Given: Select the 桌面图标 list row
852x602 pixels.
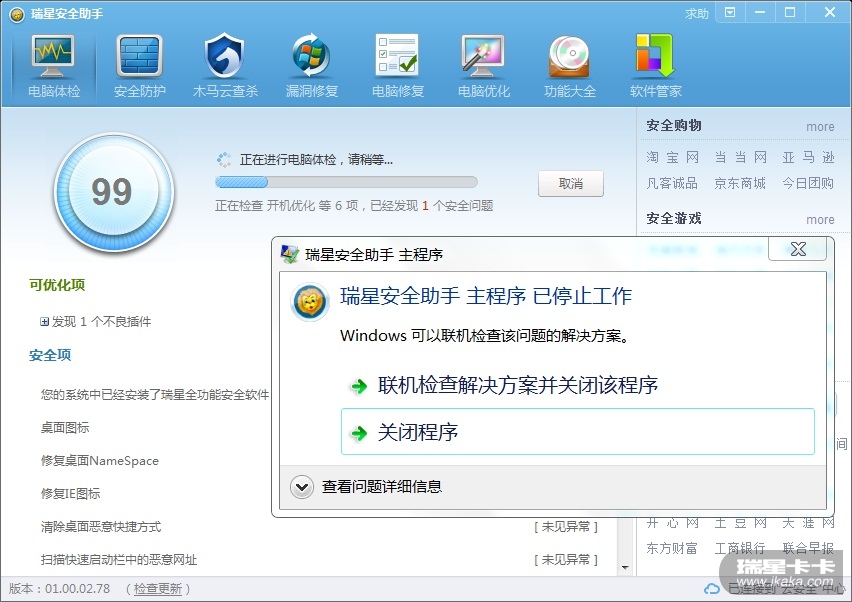Looking at the screenshot, I should click(65, 428).
